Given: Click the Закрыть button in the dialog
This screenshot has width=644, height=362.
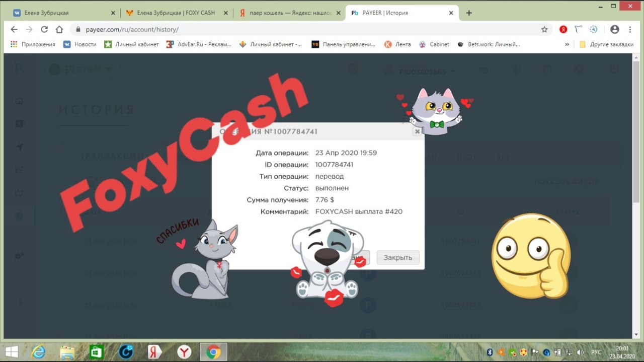Looking at the screenshot, I should tap(398, 257).
